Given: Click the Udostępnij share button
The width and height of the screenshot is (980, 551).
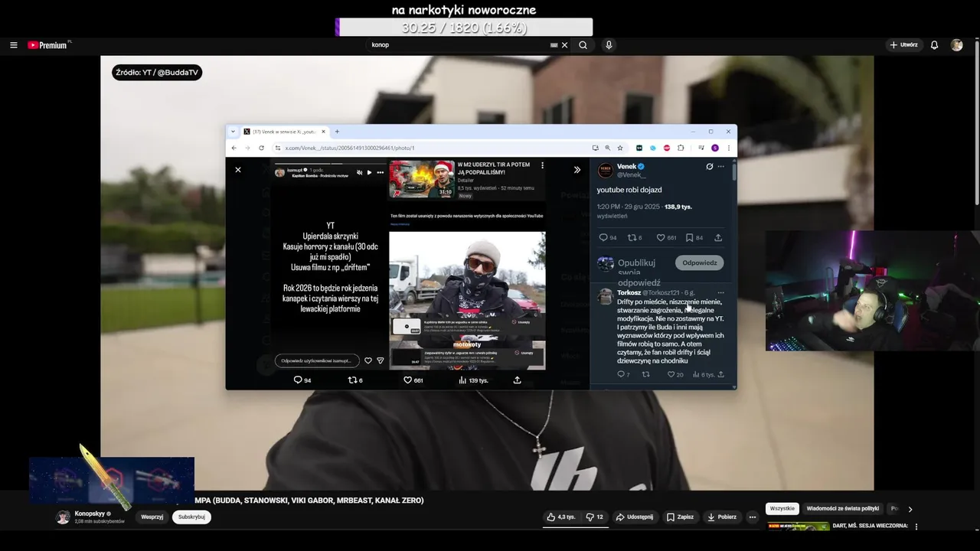Looking at the screenshot, I should (x=635, y=517).
